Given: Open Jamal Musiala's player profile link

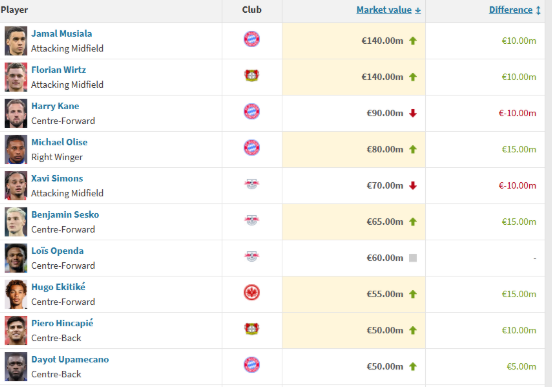Looking at the screenshot, I should pyautogui.click(x=62, y=34).
